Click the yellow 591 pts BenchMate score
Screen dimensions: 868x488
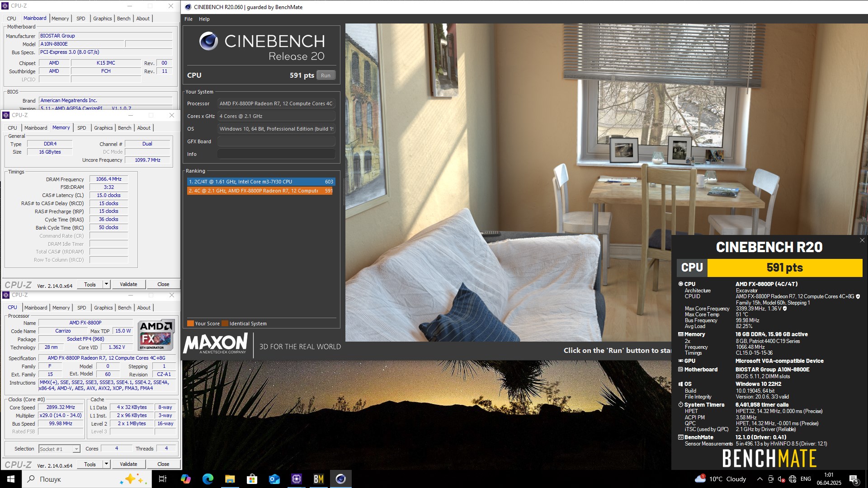[x=784, y=267]
